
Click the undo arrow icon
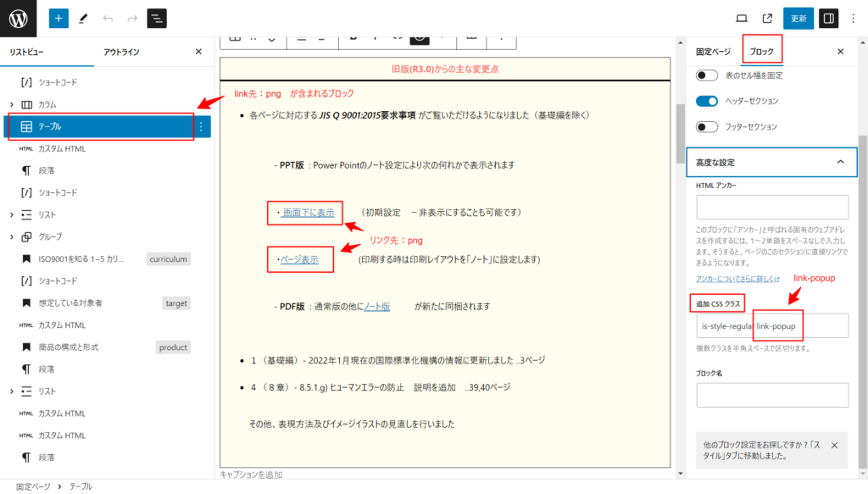click(x=108, y=18)
